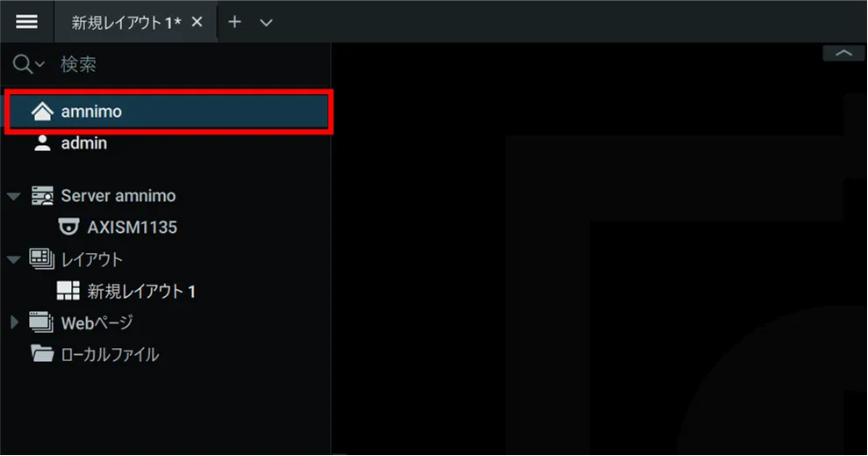
Task: Select the amnimo system tree item
Action: (169, 112)
